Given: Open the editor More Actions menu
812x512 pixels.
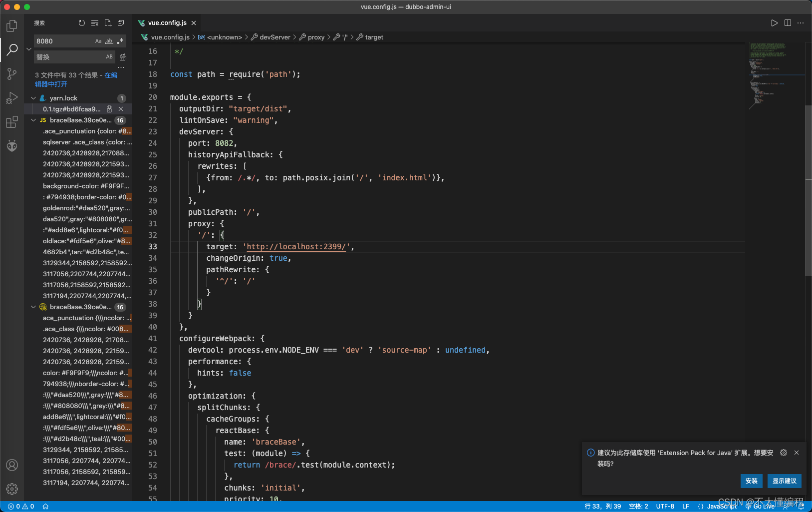Looking at the screenshot, I should (801, 23).
